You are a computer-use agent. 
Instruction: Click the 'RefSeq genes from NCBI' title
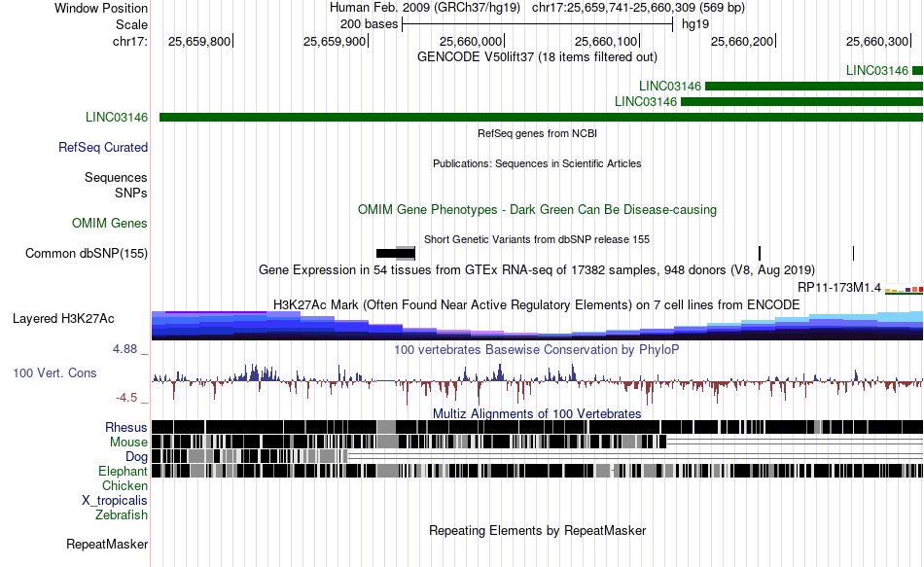click(538, 134)
